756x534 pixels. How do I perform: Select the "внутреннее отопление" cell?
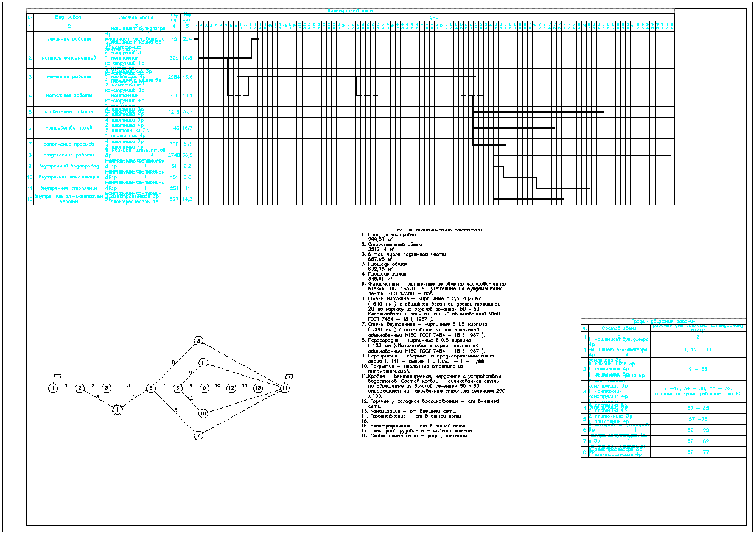(x=69, y=188)
